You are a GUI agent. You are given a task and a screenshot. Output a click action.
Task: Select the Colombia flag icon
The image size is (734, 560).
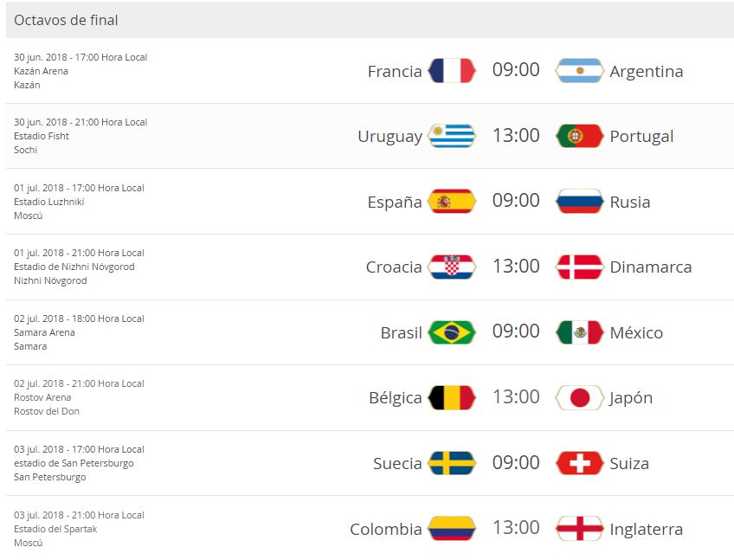tap(452, 529)
